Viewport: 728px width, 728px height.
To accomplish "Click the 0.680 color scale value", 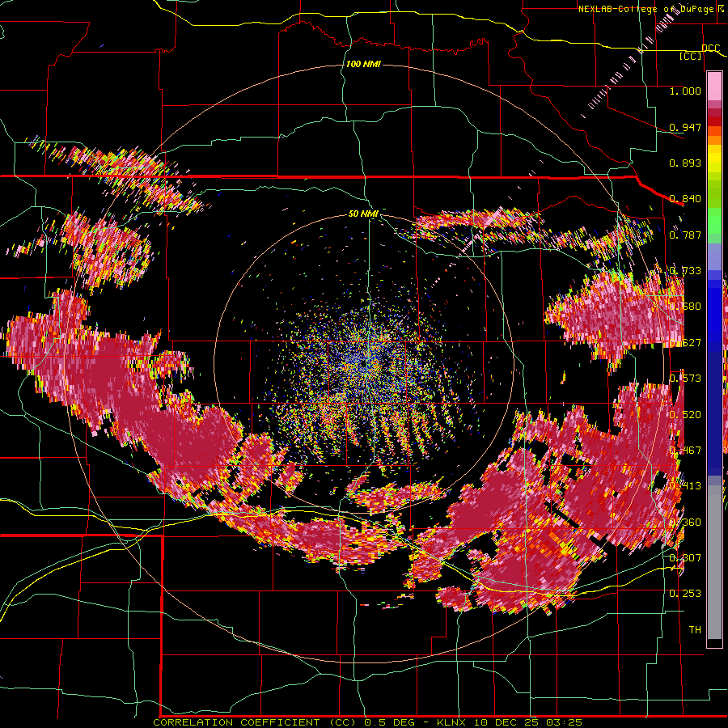I will [685, 307].
